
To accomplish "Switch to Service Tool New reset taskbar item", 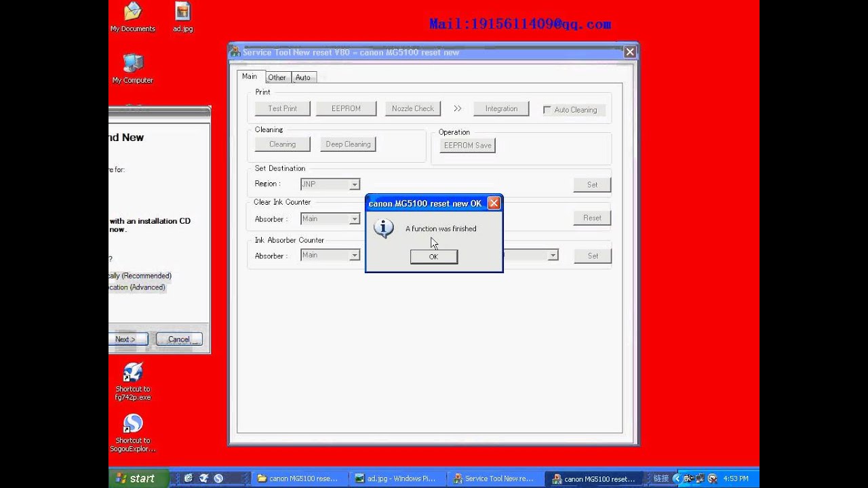I will pyautogui.click(x=496, y=479).
